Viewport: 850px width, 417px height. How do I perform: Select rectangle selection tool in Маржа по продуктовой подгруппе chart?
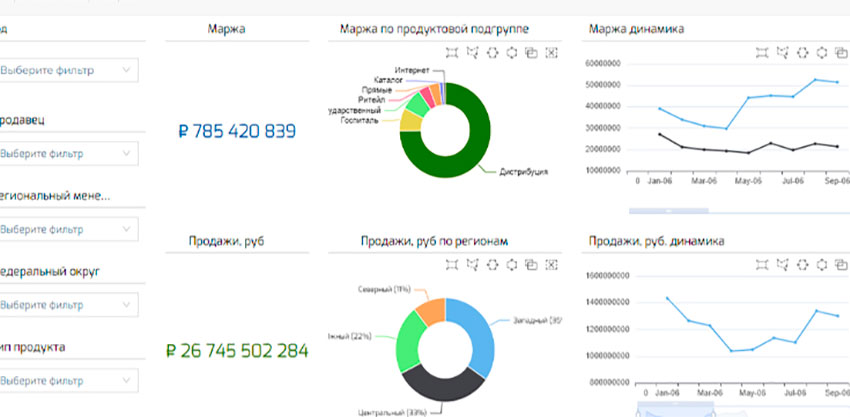tap(453, 53)
